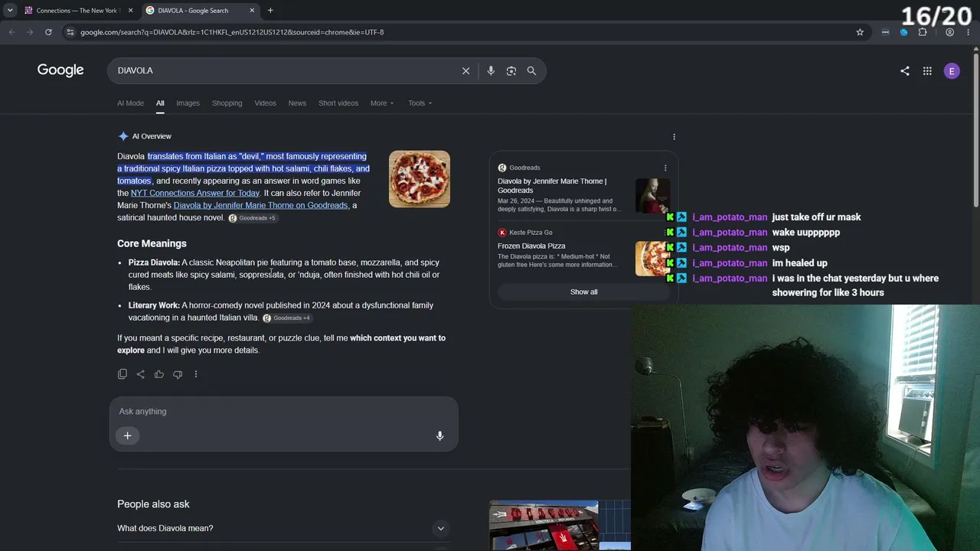This screenshot has width=980, height=551.
Task: Close the DIAVOLA Google Search tab
Action: coord(253,11)
